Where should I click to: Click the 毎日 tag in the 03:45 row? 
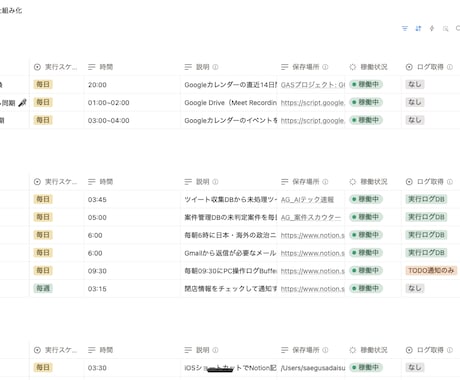coord(43,199)
